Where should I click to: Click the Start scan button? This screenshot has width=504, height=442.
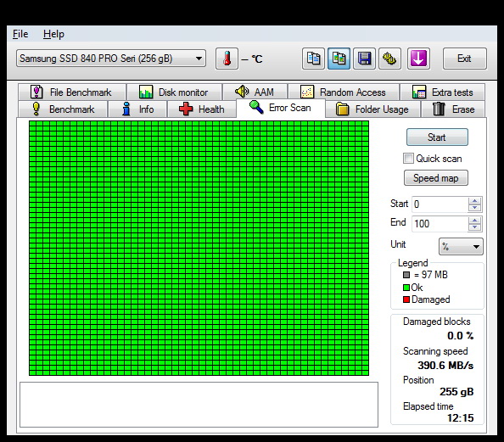click(437, 137)
